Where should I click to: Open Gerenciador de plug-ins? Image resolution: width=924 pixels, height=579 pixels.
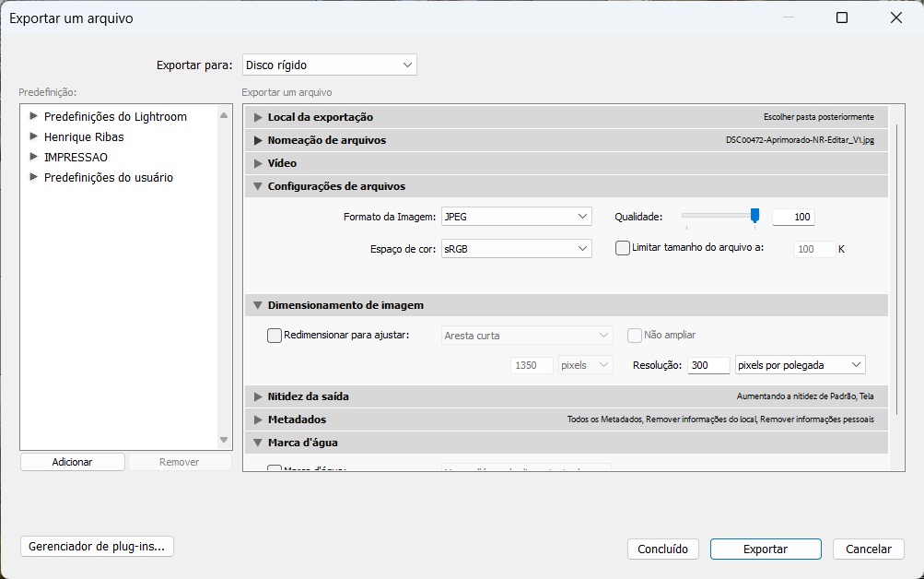point(97,546)
